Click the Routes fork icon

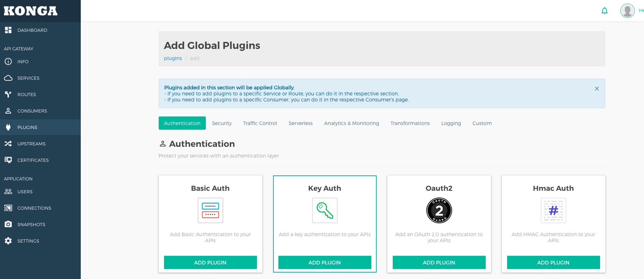(8, 94)
